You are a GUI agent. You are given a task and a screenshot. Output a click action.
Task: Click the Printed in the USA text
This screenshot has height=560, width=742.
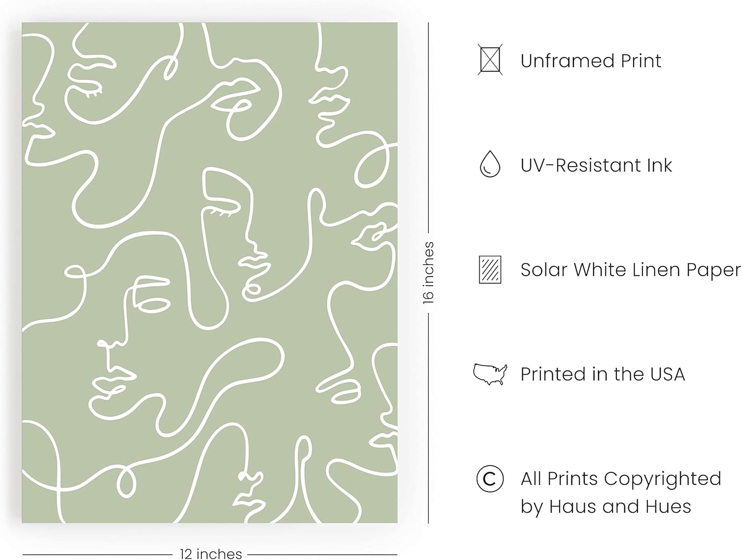coord(603,374)
